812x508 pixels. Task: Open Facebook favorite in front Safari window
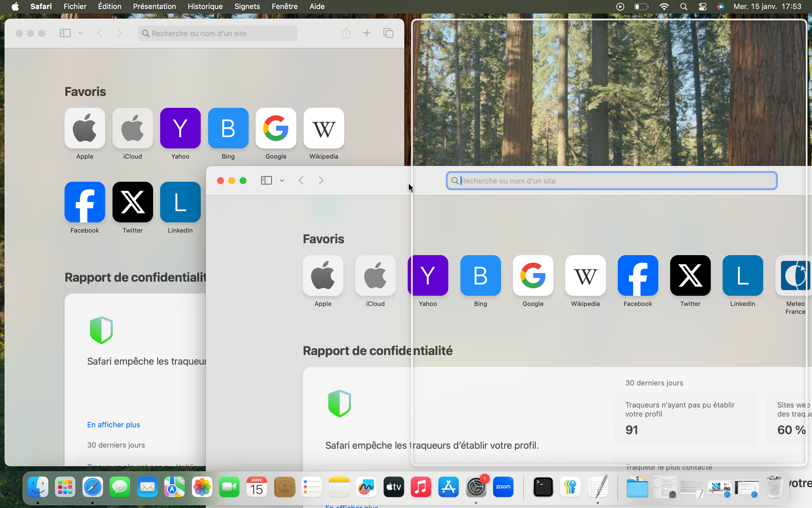click(638, 275)
